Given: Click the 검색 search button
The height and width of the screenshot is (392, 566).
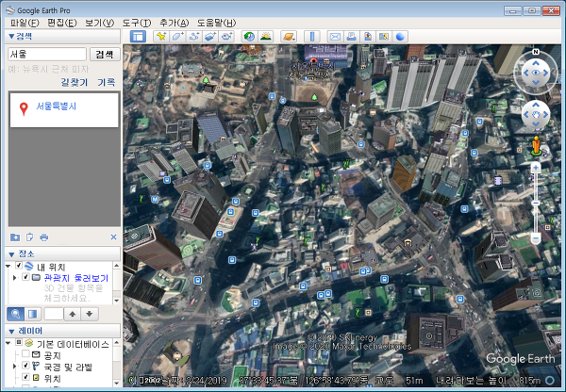Looking at the screenshot, I should click(x=105, y=54).
